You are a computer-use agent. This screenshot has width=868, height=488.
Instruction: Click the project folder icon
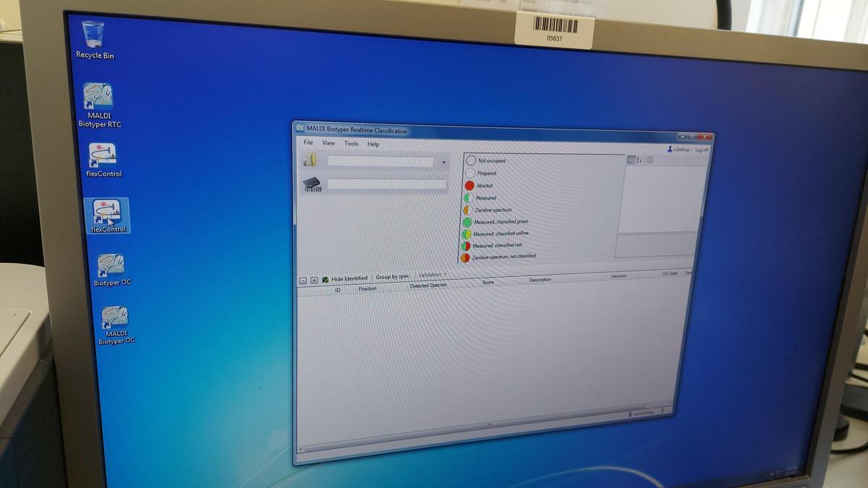pyautogui.click(x=311, y=160)
